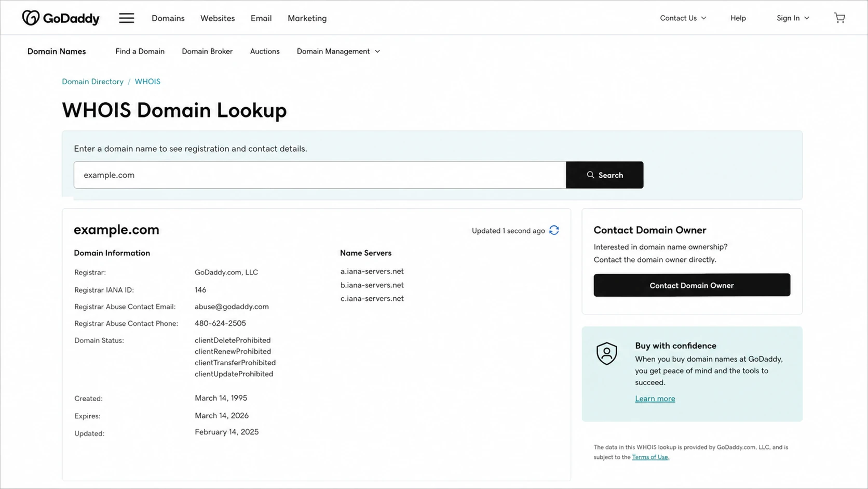The image size is (868, 489).
Task: Select the updated date February 14, 2025
Action: click(226, 432)
